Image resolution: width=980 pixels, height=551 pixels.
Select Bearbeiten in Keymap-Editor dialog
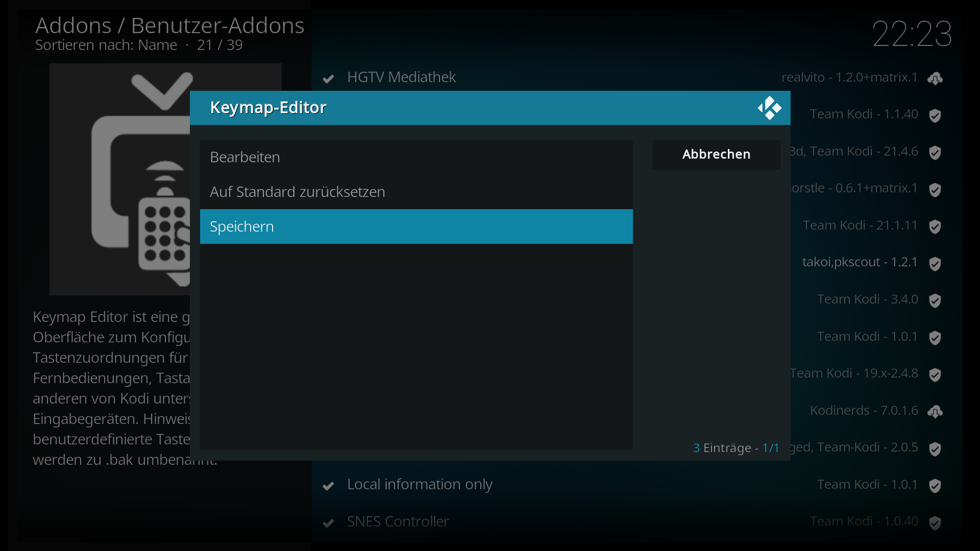click(x=416, y=157)
